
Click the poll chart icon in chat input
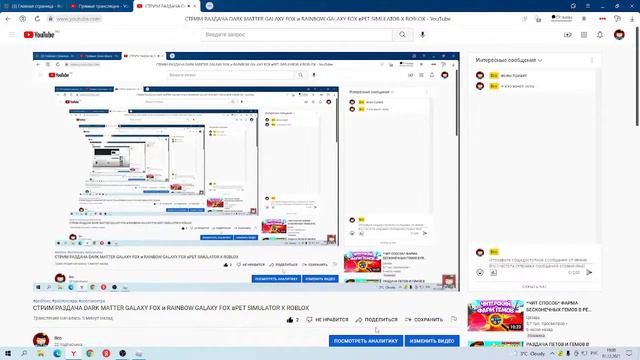[493, 272]
